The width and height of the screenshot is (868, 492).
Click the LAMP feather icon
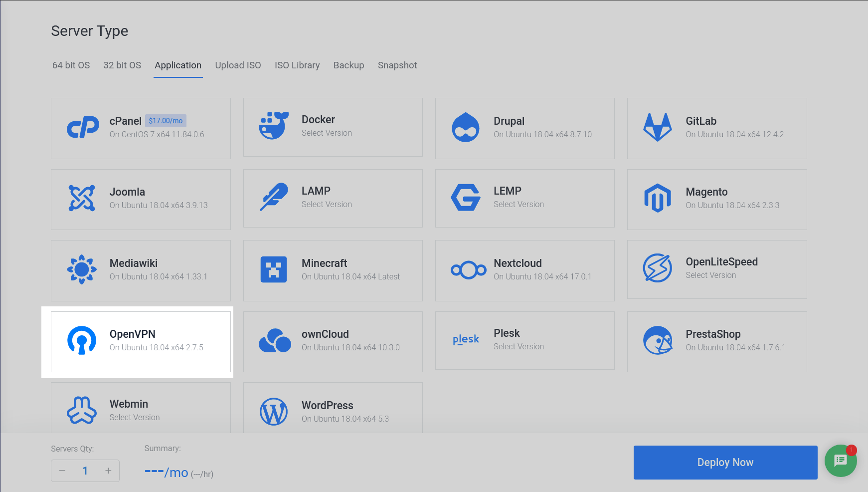(274, 197)
